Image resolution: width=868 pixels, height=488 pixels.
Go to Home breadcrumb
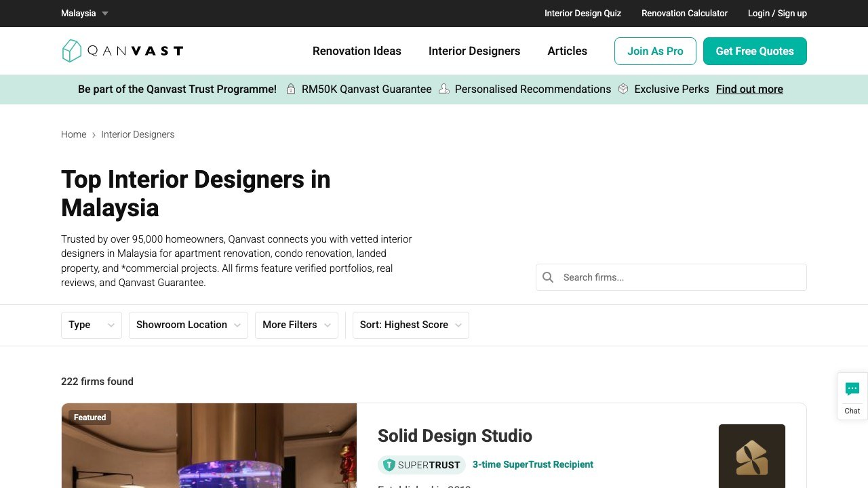tap(74, 134)
